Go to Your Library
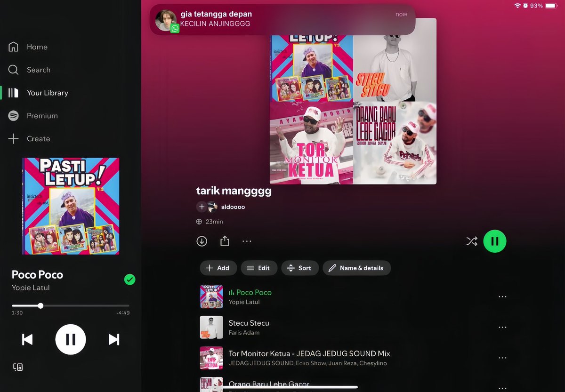The width and height of the screenshot is (565, 392). coord(39,93)
